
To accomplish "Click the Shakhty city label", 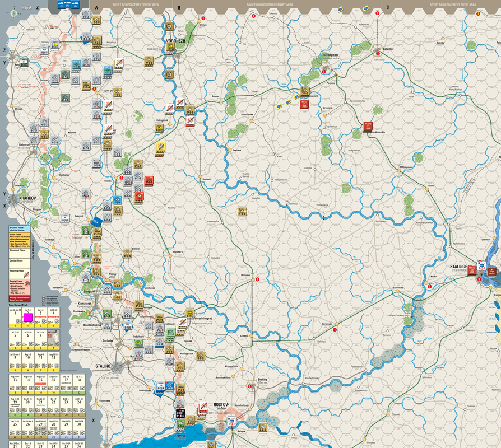I will pos(262,379).
